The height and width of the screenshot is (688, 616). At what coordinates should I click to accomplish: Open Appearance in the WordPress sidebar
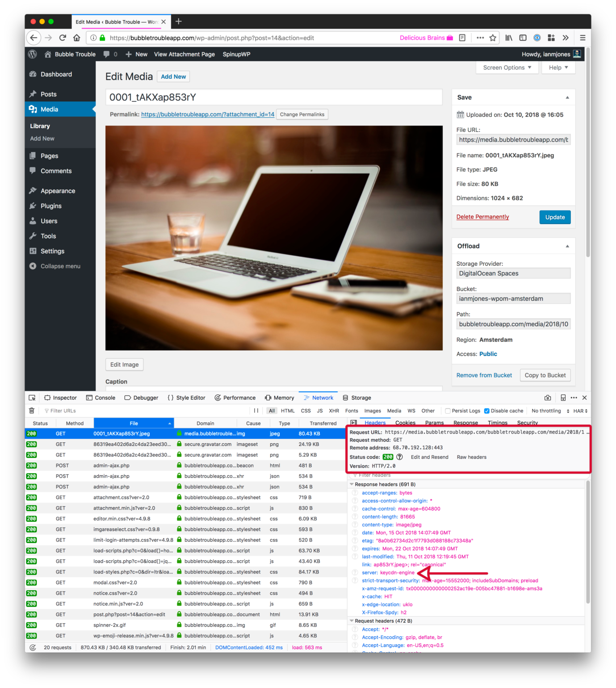tap(58, 191)
